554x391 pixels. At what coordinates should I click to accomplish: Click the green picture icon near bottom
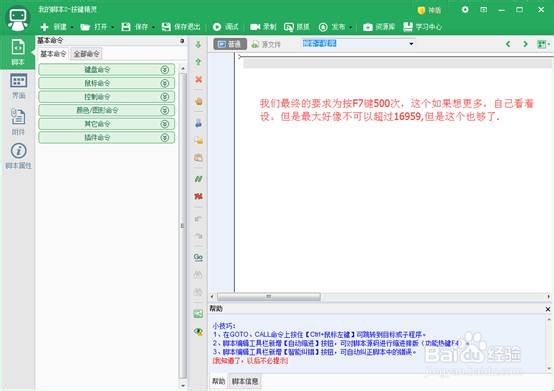(x=199, y=314)
